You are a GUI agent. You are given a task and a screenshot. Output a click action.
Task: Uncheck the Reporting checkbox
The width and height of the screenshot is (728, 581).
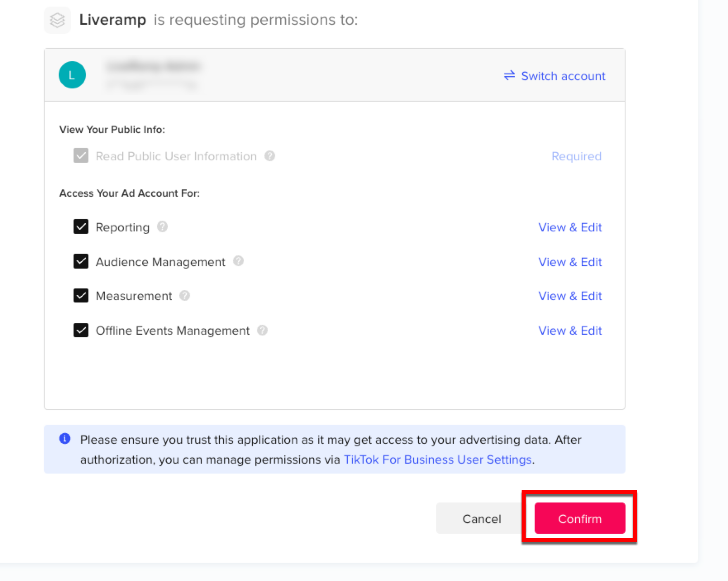click(x=81, y=226)
